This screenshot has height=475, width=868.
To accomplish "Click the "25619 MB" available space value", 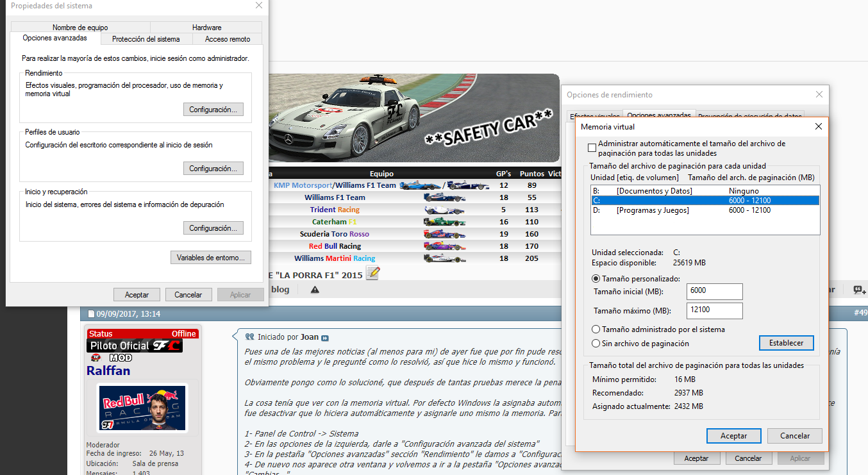I will click(x=689, y=263).
